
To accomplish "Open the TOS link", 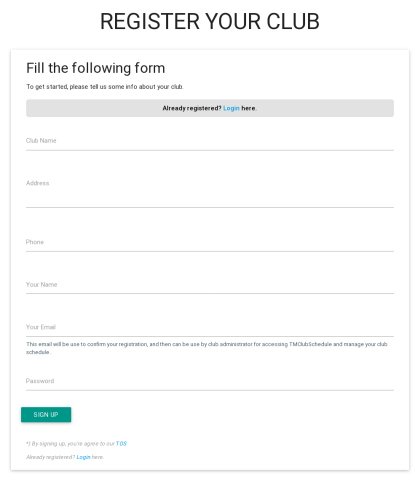I will 121,444.
